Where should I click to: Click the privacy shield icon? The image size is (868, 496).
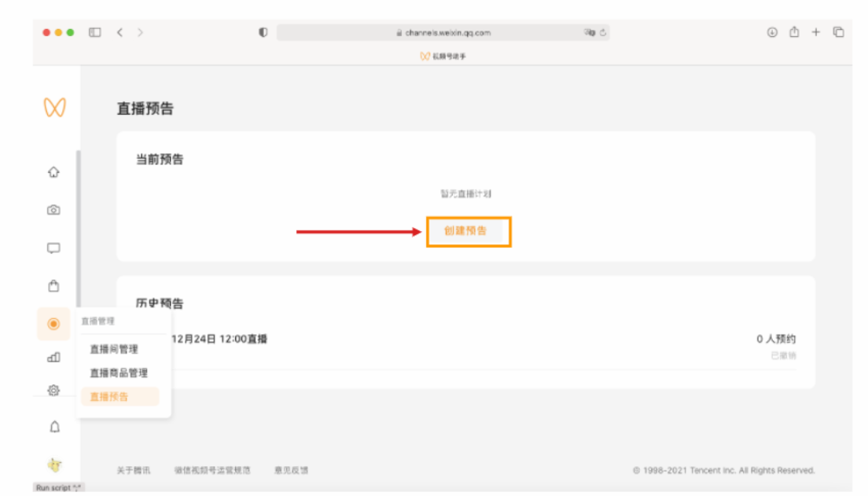(263, 33)
